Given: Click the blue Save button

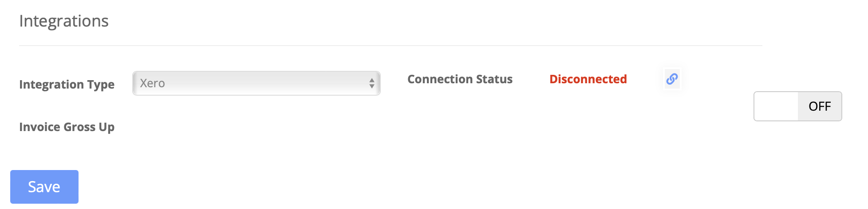Looking at the screenshot, I should pyautogui.click(x=44, y=187).
